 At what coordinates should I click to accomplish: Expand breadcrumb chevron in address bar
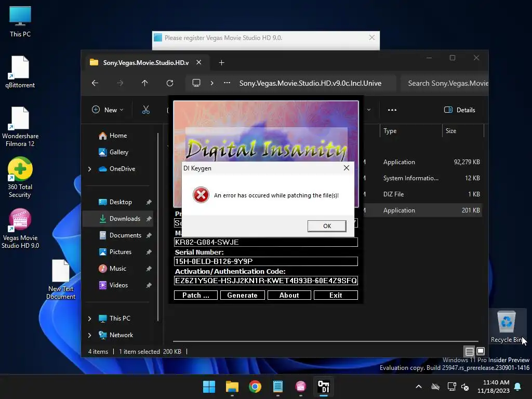point(212,83)
